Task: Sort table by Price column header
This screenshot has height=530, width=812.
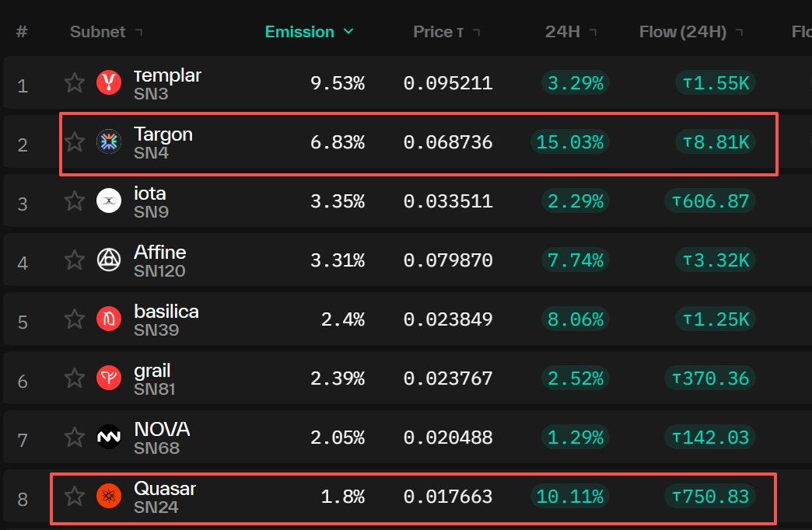Action: click(x=446, y=32)
